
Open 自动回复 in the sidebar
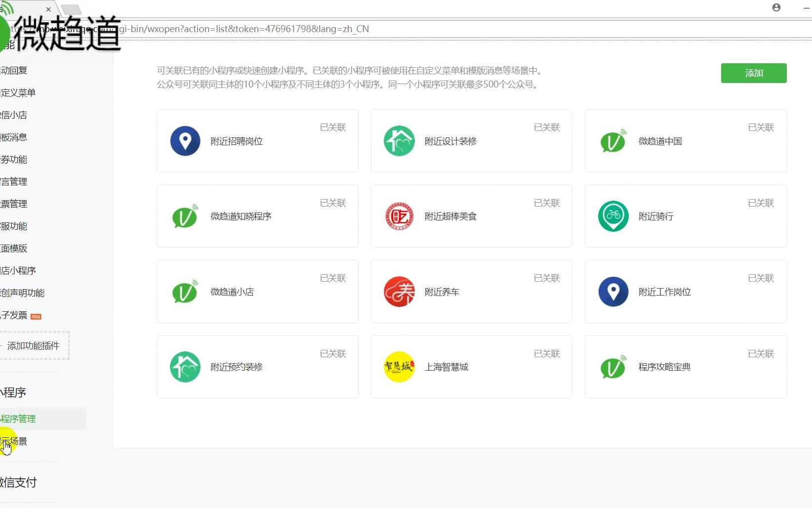click(14, 70)
